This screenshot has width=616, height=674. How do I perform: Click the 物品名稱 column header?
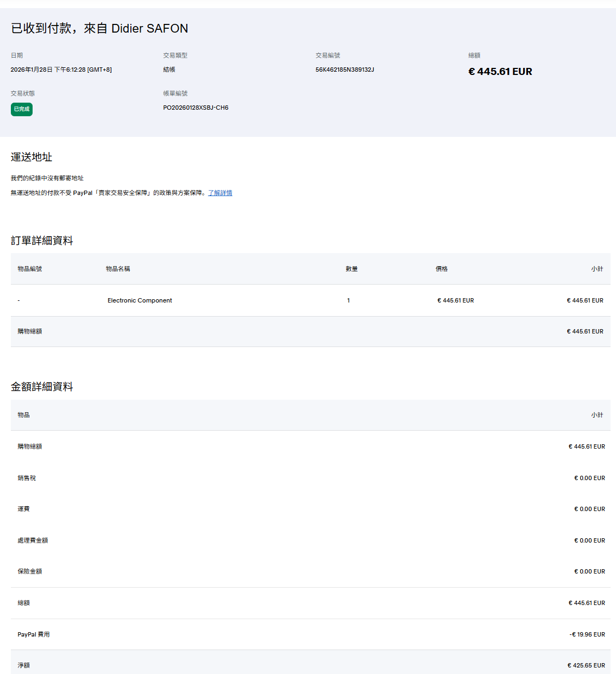[x=118, y=269]
